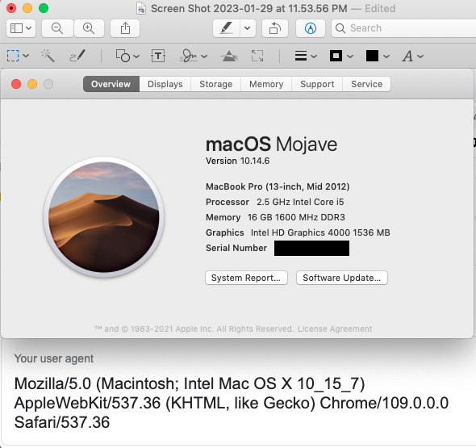This screenshot has height=448, width=476.
Task: Select the Sketch drawing tool
Action: tap(77, 56)
